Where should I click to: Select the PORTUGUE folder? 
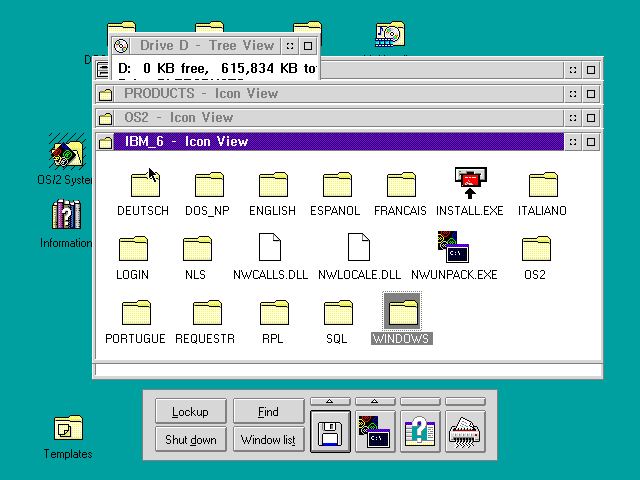[x=136, y=312]
